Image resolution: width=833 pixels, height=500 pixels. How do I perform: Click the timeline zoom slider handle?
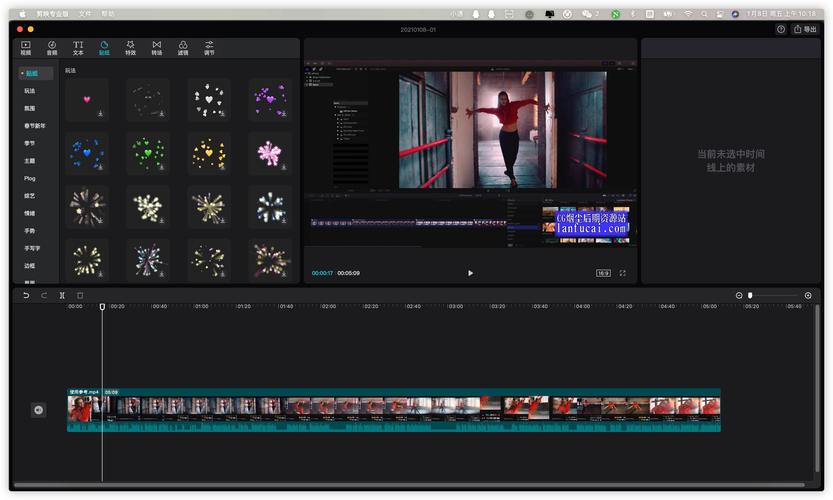pos(750,295)
